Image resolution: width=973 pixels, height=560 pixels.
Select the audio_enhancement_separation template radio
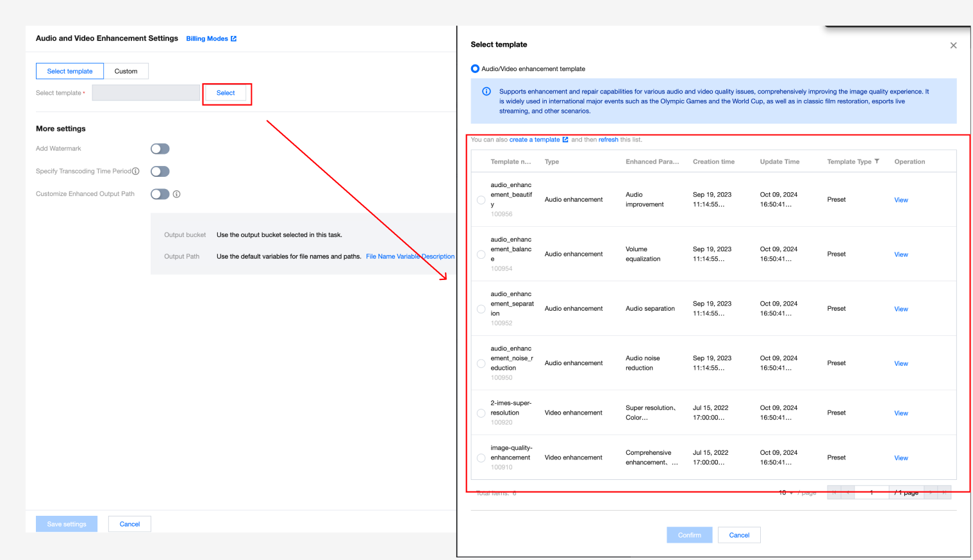point(481,309)
